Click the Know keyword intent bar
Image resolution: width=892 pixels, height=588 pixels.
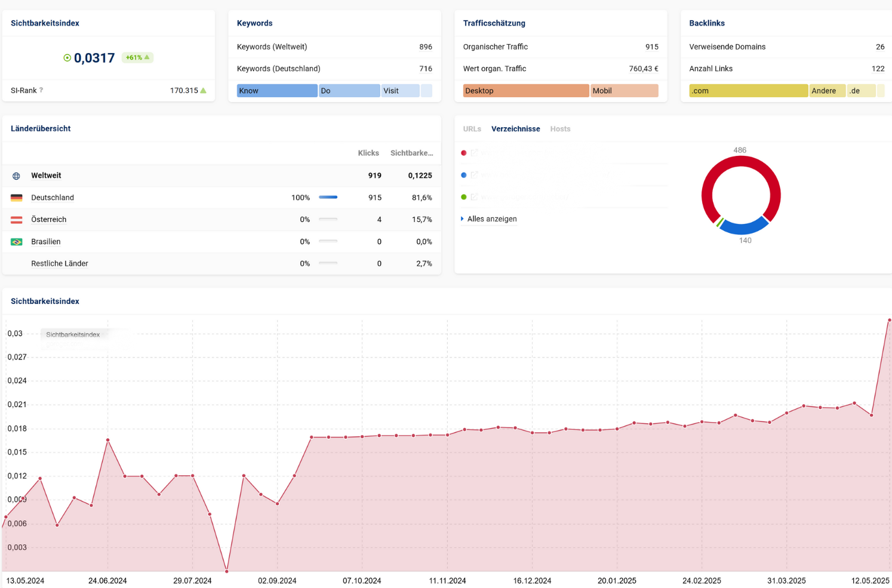pyautogui.click(x=277, y=91)
